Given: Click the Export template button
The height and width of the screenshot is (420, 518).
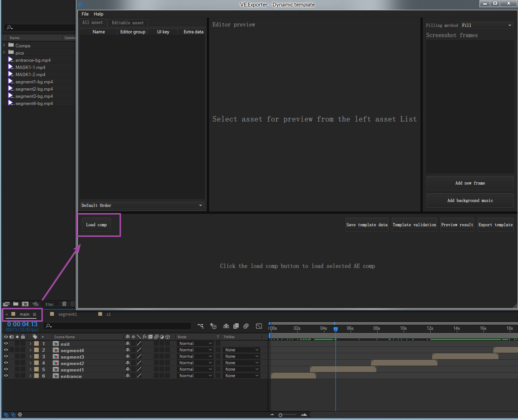Looking at the screenshot, I should point(496,225).
